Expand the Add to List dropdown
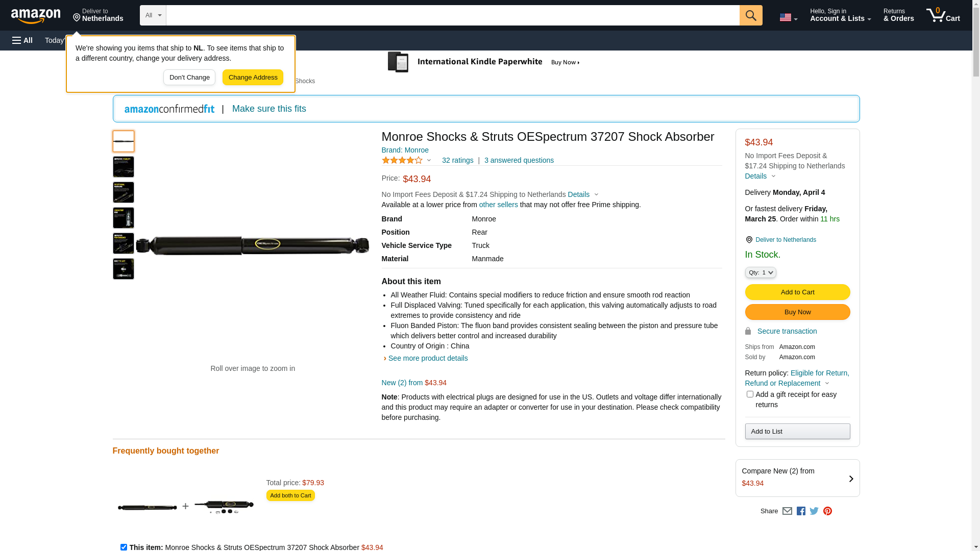980x551 pixels. [797, 432]
